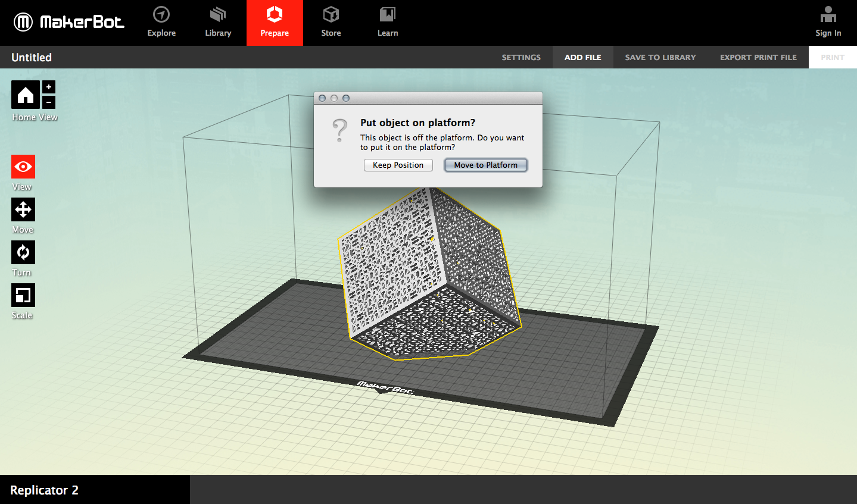This screenshot has height=504, width=857.
Task: Move the object to the platform
Action: click(x=485, y=165)
